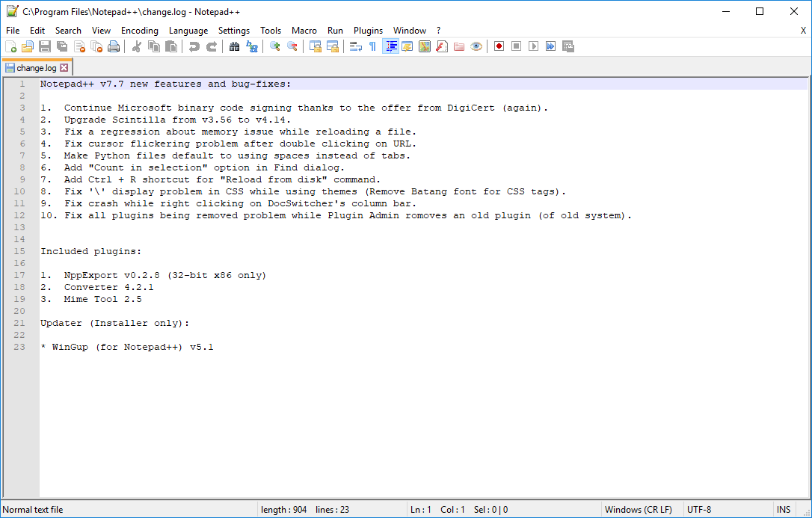Click the Undo arrow icon

[194, 46]
